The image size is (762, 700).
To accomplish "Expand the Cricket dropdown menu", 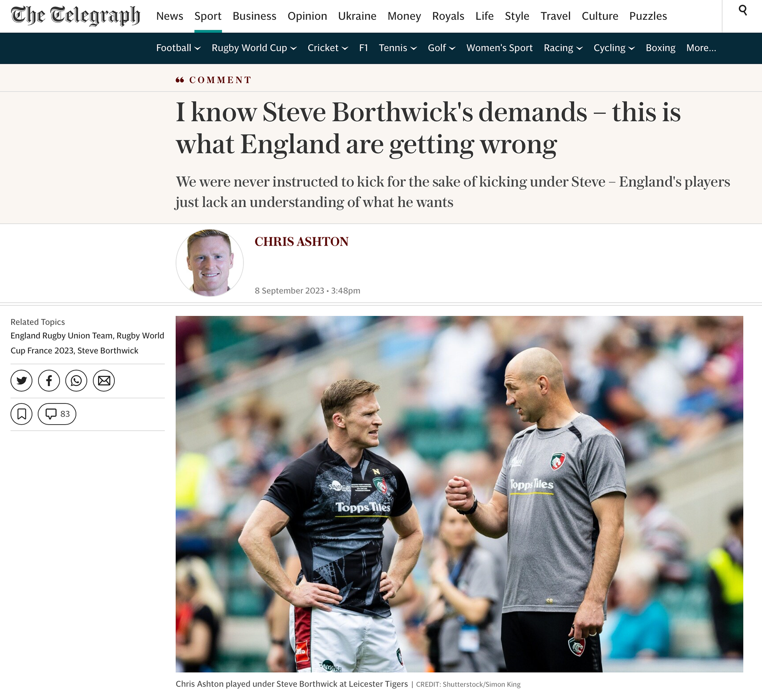I will click(x=328, y=48).
